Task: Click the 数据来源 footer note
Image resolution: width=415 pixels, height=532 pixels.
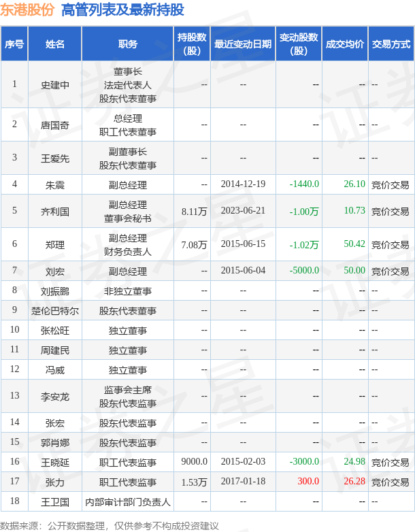Action: (110, 526)
